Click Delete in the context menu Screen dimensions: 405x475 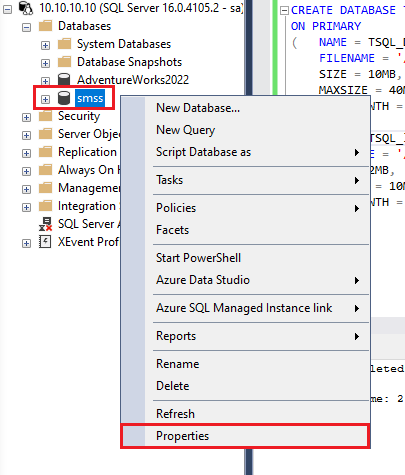point(245,386)
